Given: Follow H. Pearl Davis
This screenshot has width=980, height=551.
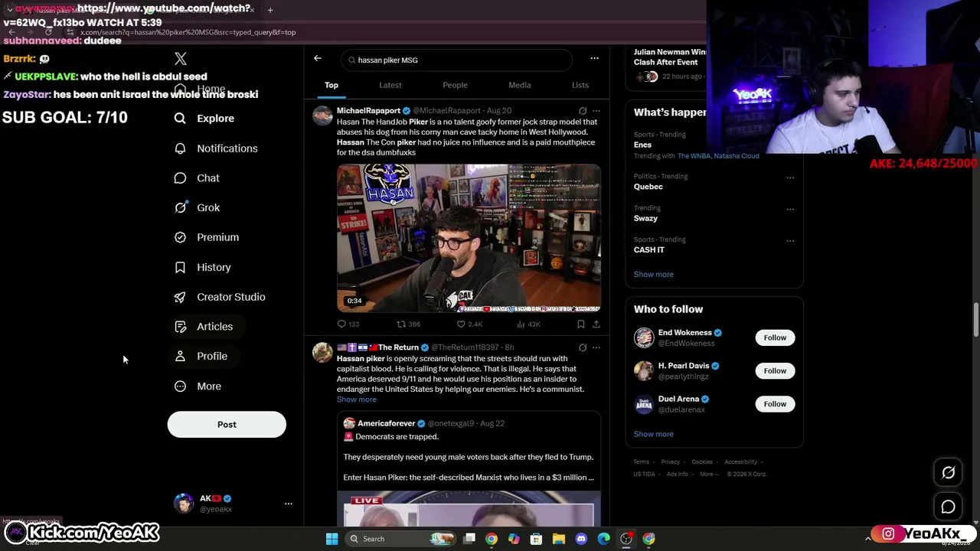Looking at the screenshot, I should click(775, 371).
